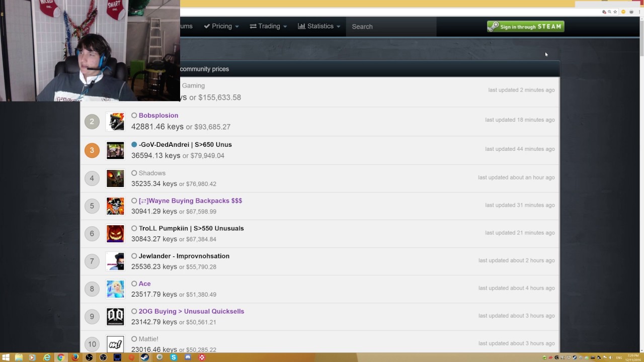
Task: Click the rank 4 badge
Action: [x=92, y=178]
